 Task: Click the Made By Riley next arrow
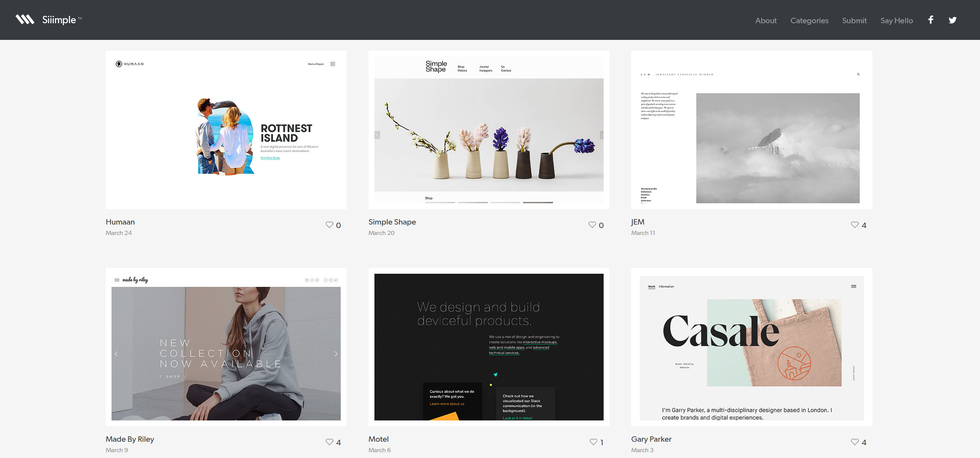click(x=336, y=353)
